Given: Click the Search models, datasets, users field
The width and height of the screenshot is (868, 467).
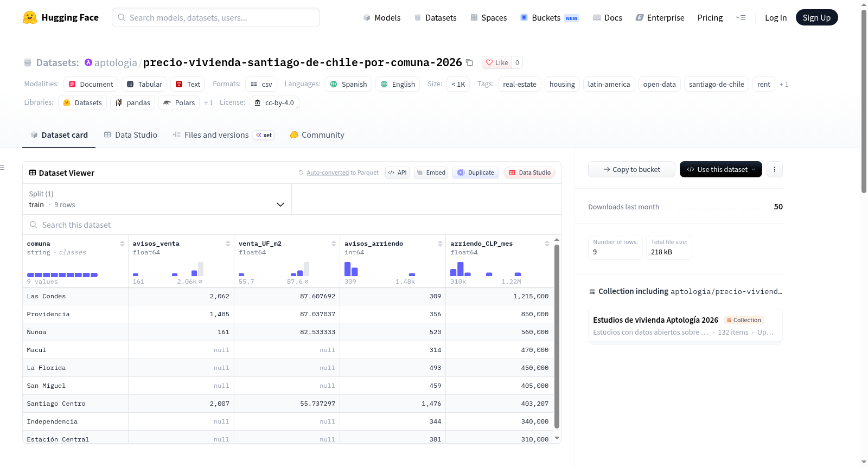Looking at the screenshot, I should (x=216, y=17).
